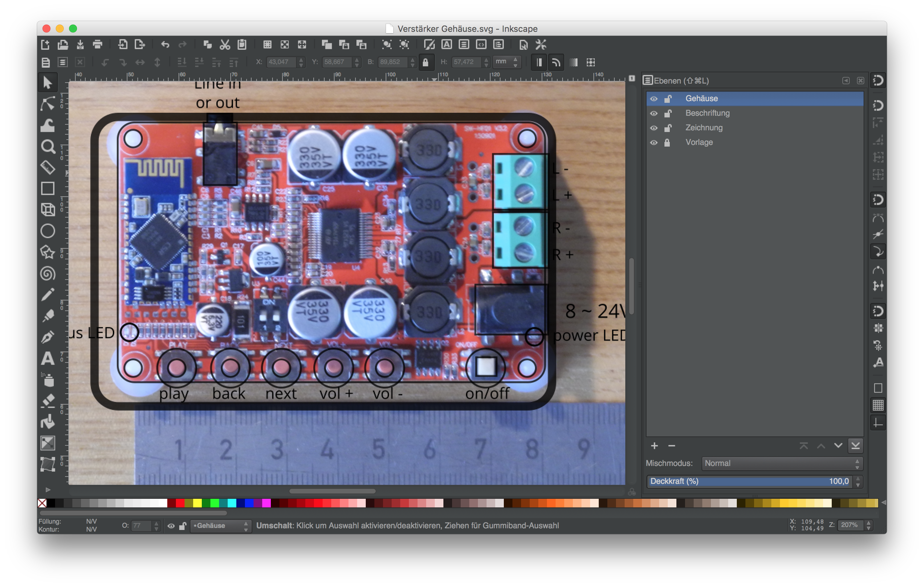Image resolution: width=924 pixels, height=587 pixels.
Task: Click the Undo arrow in toolbar
Action: [165, 44]
